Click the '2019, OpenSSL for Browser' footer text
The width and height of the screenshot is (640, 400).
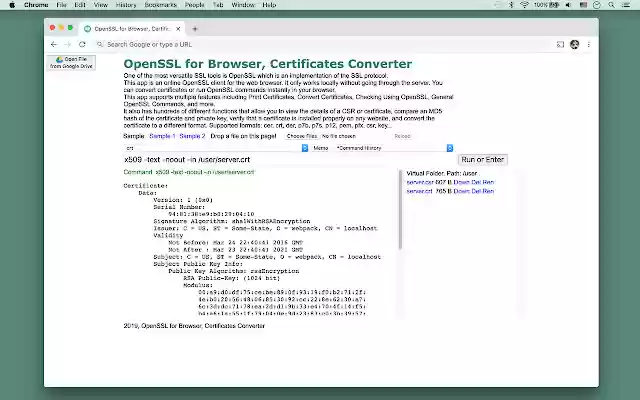[194, 326]
